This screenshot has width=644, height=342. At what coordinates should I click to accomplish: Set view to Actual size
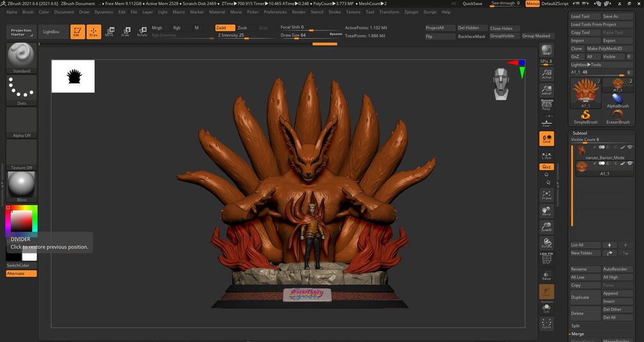click(x=546, y=74)
